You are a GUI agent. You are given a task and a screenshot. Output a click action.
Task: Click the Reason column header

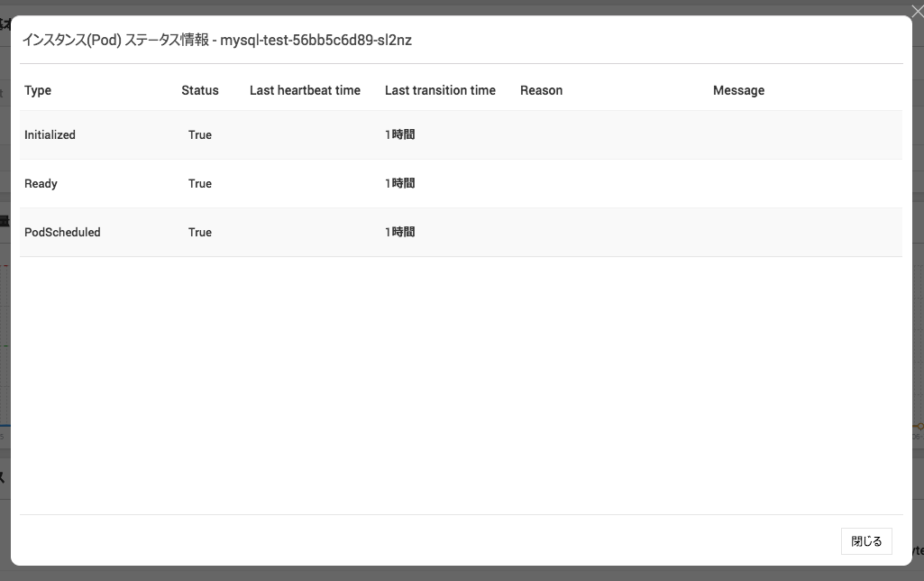click(x=541, y=90)
